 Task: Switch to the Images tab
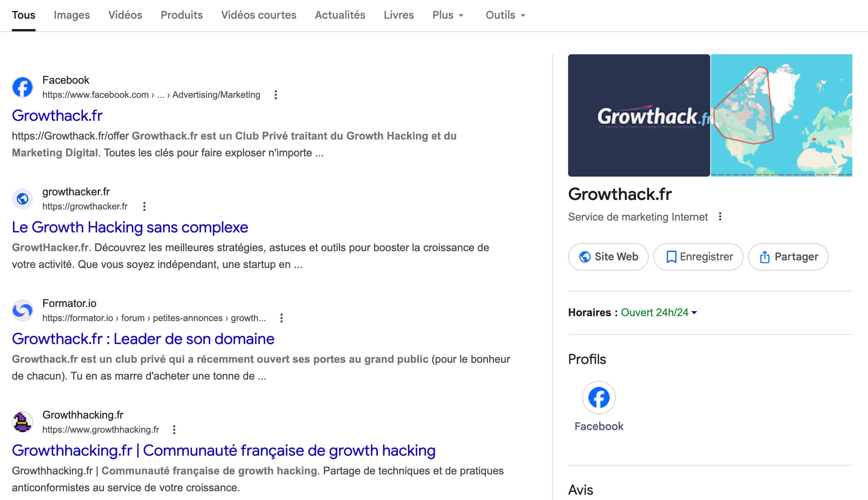tap(72, 15)
